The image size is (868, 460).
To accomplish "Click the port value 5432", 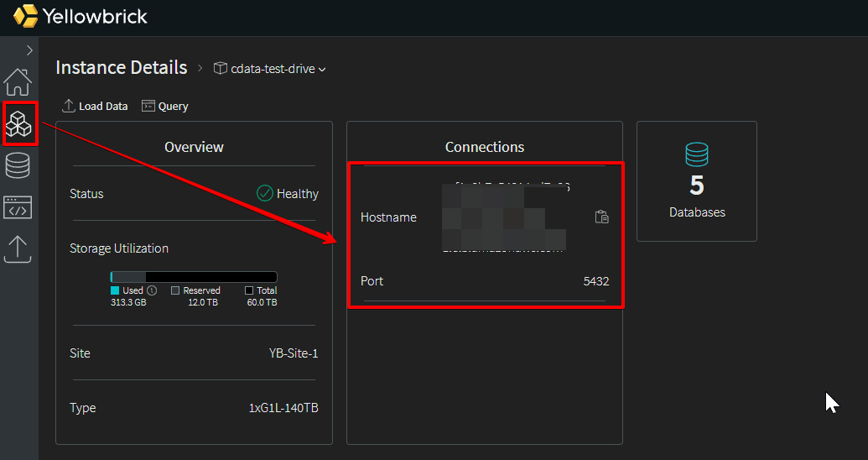I will coord(596,281).
